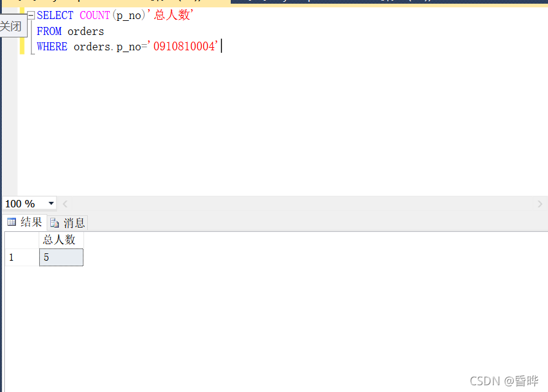Click the WHERE keyword in the query
The height and width of the screenshot is (392, 548).
click(52, 47)
